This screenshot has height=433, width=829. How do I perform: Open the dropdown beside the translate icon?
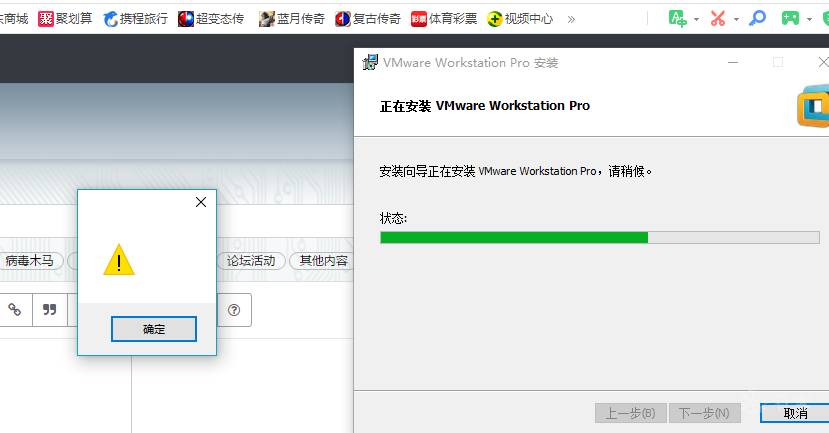pos(696,20)
